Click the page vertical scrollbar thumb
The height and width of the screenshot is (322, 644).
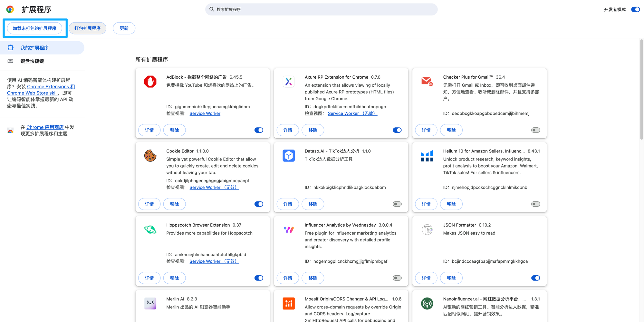[x=641, y=90]
